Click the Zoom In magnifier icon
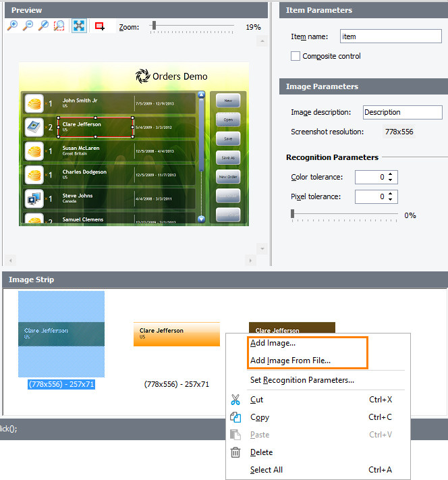Image resolution: width=448 pixels, height=480 pixels. (x=13, y=26)
